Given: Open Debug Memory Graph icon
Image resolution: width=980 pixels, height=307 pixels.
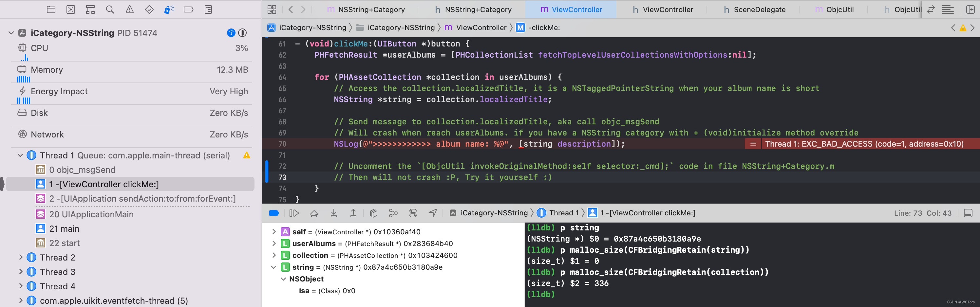Looking at the screenshot, I should tap(393, 213).
